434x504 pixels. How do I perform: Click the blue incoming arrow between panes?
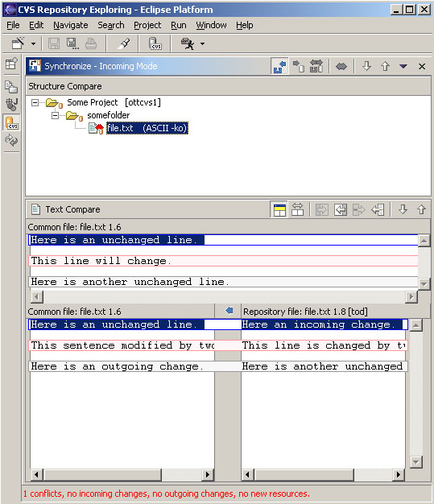click(x=229, y=311)
